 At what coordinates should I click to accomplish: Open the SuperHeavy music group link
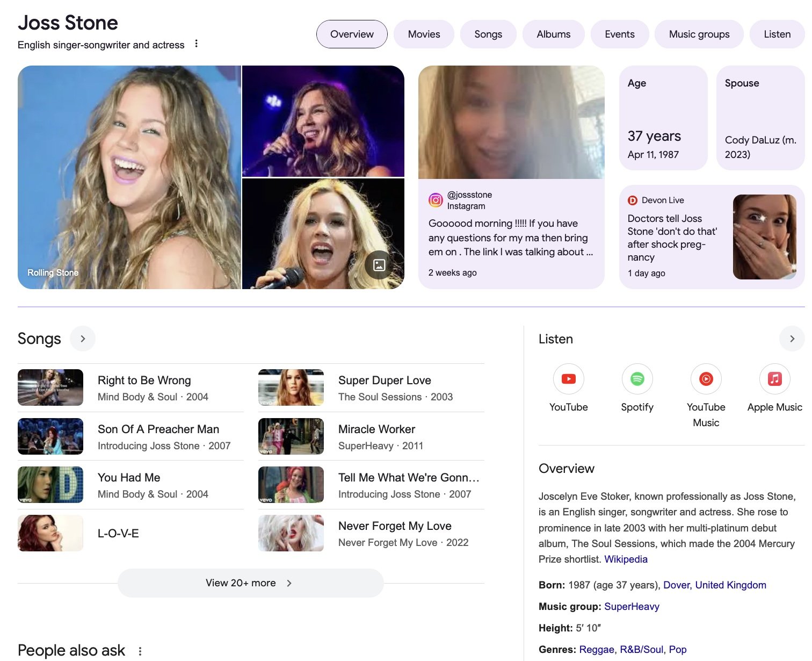coord(632,607)
